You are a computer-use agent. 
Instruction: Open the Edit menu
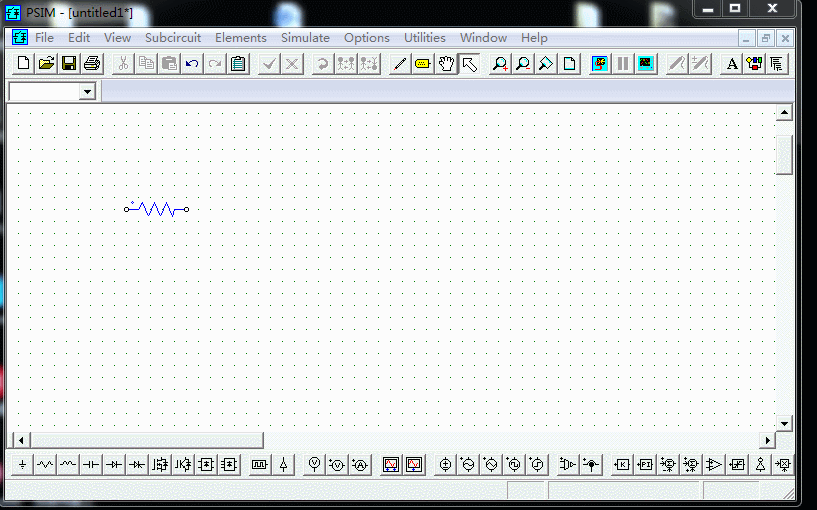pyautogui.click(x=79, y=38)
